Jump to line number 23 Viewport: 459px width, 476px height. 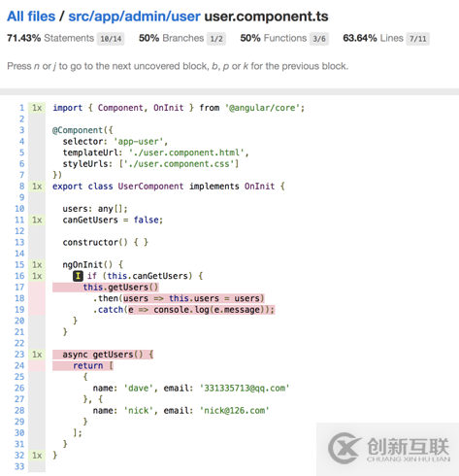click(x=19, y=355)
